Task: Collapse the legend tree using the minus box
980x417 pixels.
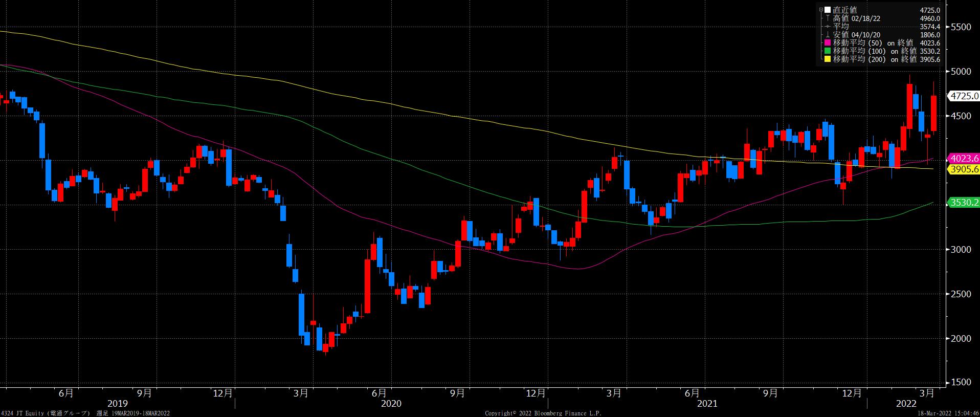Action: [x=821, y=10]
